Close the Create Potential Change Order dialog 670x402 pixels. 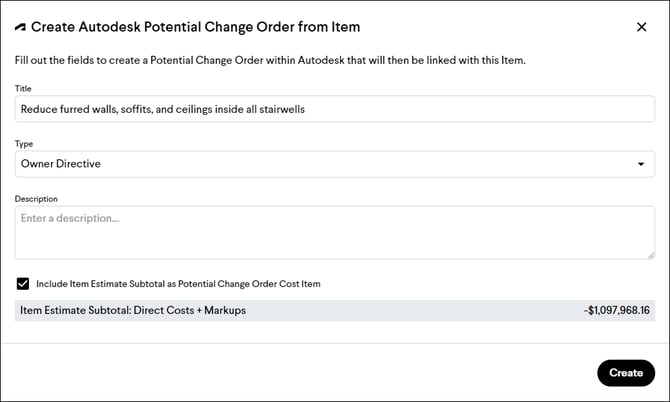[641, 27]
